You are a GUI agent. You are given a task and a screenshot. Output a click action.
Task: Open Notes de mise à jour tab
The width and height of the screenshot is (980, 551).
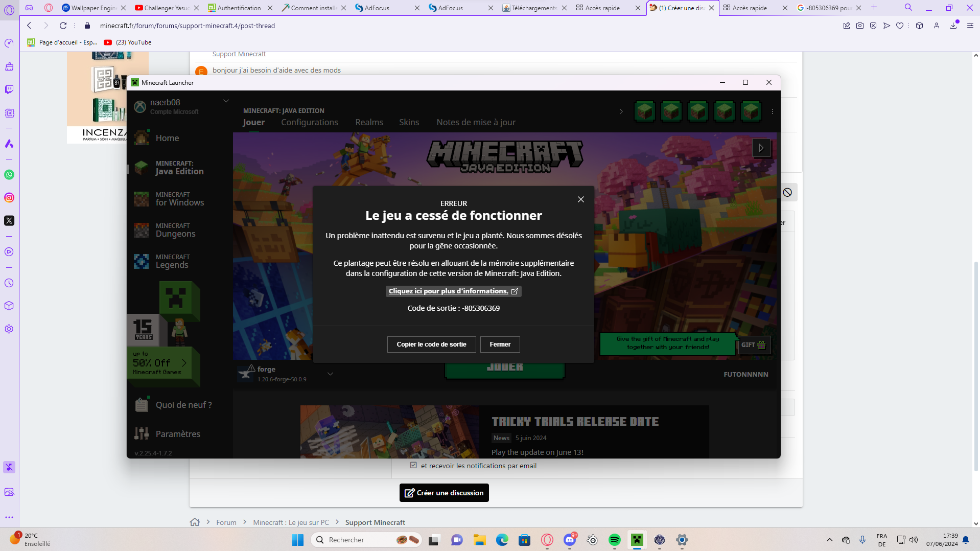tap(476, 122)
